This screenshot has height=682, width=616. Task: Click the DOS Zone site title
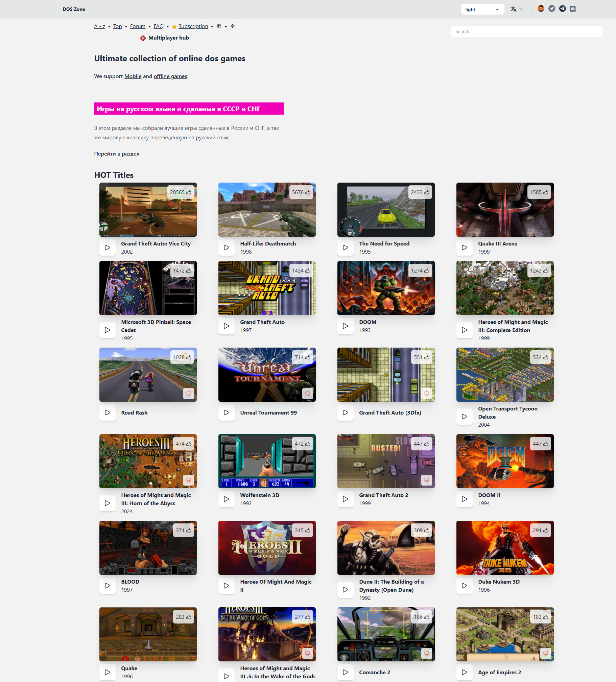pos(74,9)
